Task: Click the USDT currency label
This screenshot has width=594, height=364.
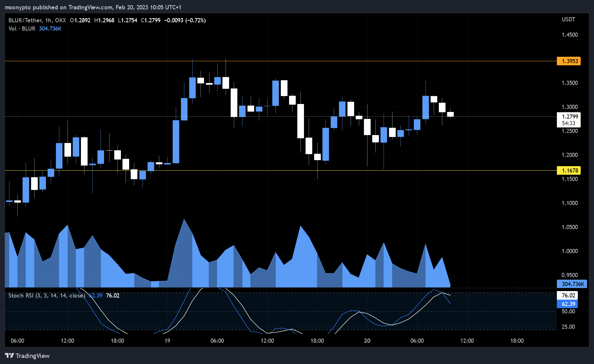Action: [x=568, y=19]
